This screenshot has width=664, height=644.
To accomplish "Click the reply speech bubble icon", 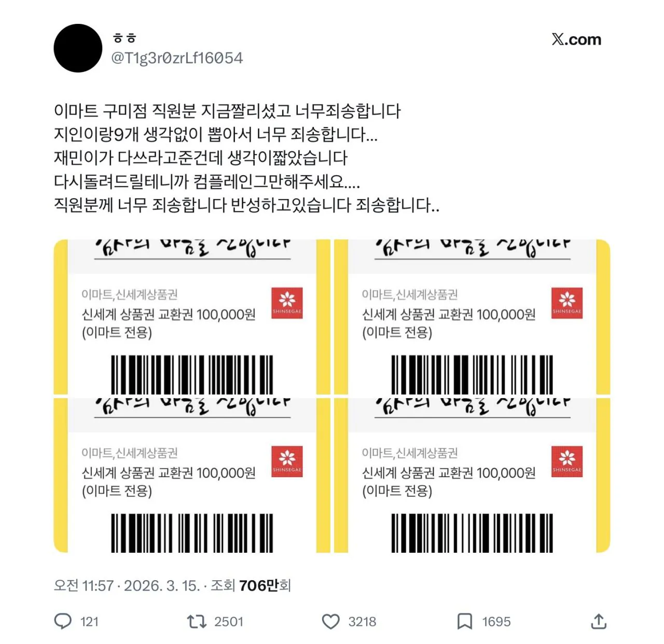I will (x=63, y=621).
